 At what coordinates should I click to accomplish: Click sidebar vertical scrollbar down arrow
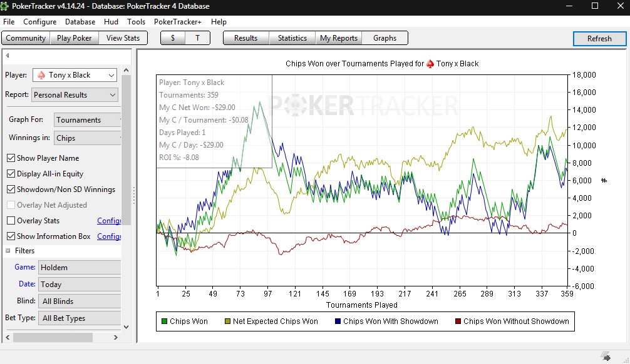[126, 326]
